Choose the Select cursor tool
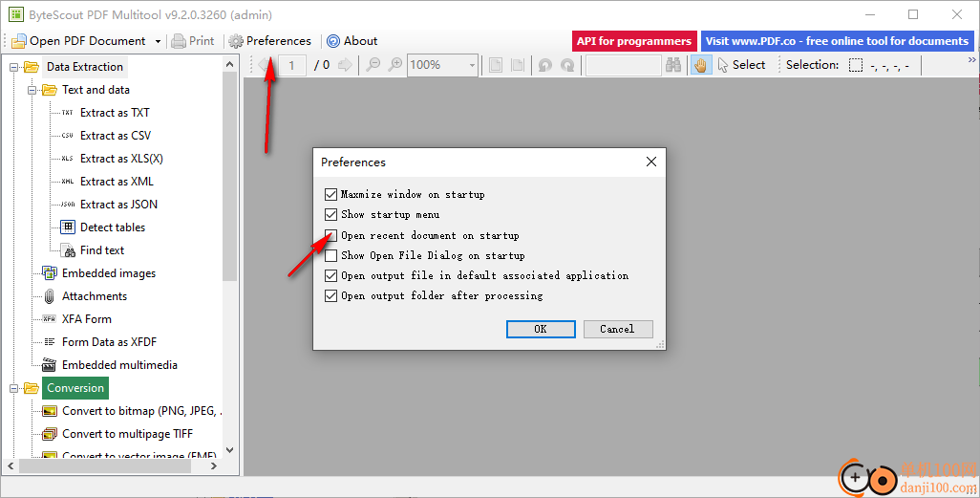980x498 pixels. tap(741, 65)
